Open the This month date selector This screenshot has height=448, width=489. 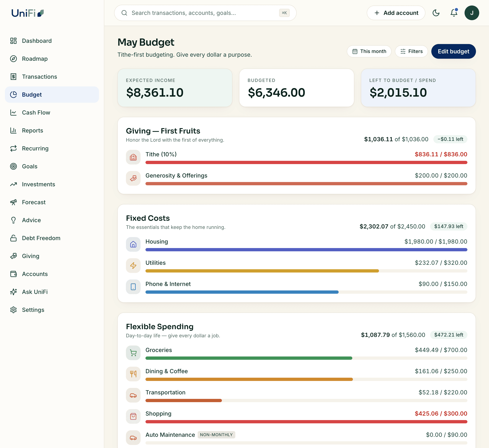(369, 51)
